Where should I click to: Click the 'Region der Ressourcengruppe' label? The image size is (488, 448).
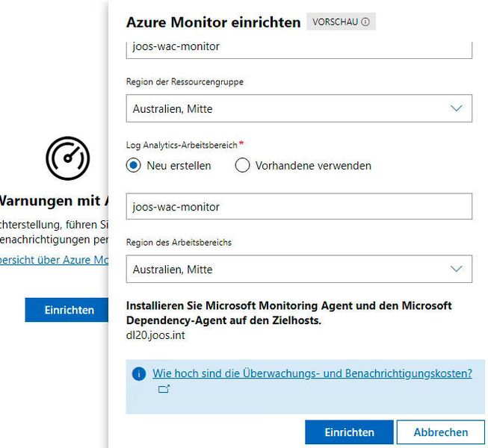(185, 82)
